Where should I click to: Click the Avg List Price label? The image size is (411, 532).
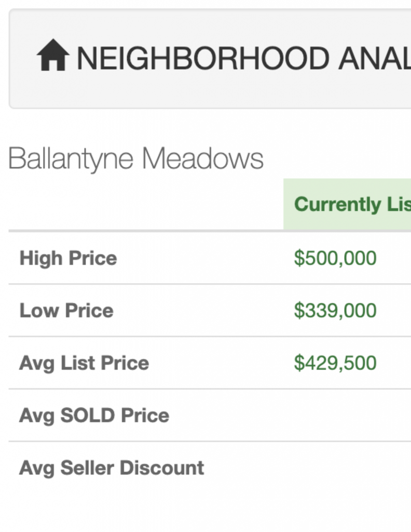(x=84, y=363)
